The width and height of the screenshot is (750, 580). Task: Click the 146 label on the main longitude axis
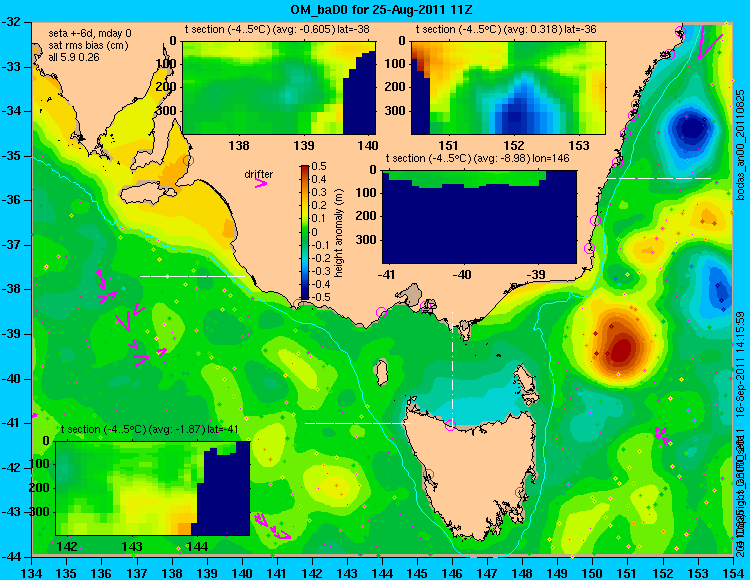click(452, 573)
